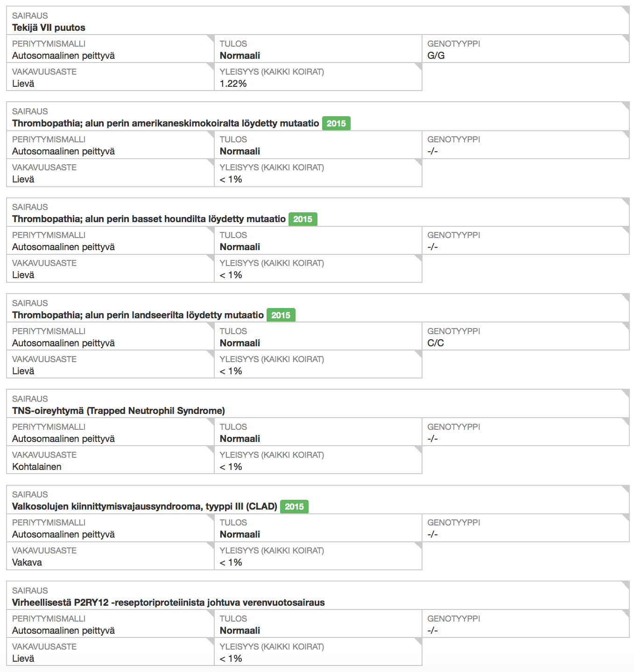Open the Tekijä VII puutos disease title
Viewport: 634px width, 672px height.
(49, 28)
